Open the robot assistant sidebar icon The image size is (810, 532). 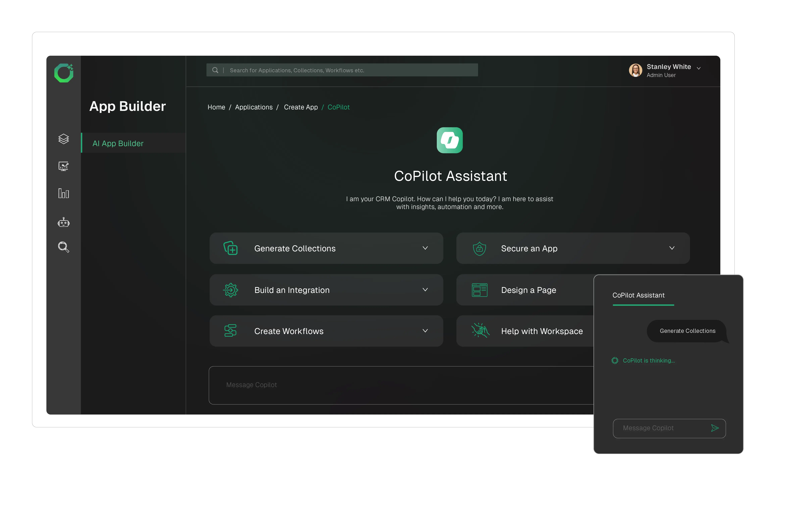[64, 222]
